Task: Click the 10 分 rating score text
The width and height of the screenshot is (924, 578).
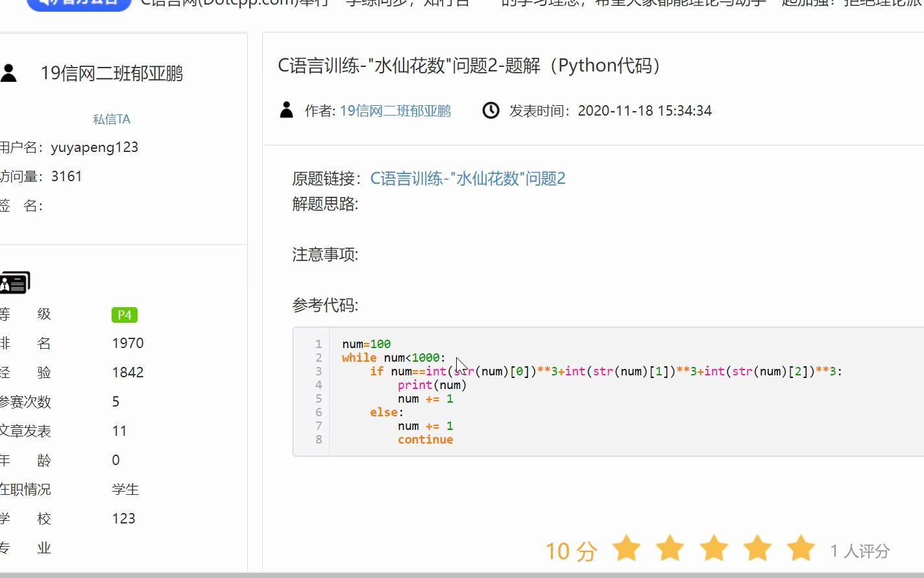Action: 571,551
